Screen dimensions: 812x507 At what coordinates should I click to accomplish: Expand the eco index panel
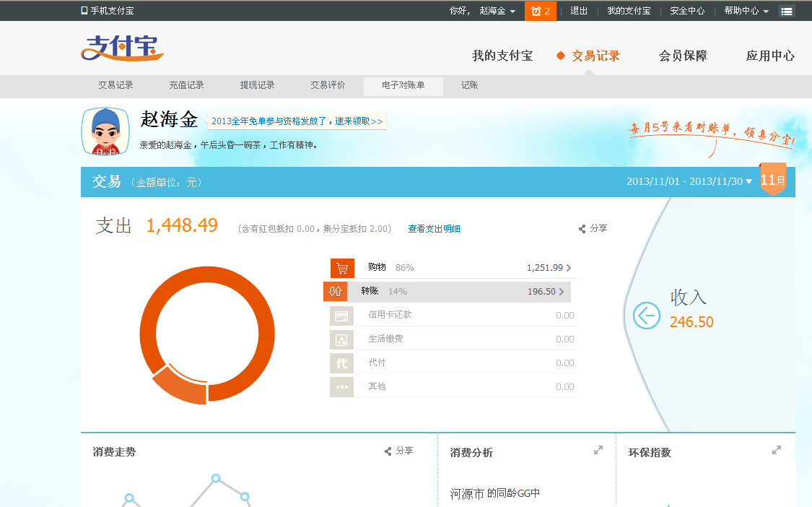(777, 450)
